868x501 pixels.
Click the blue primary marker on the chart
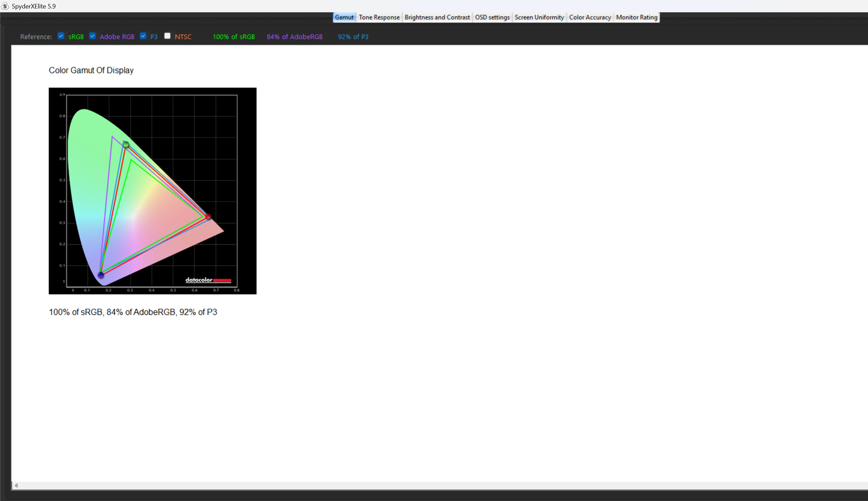101,275
